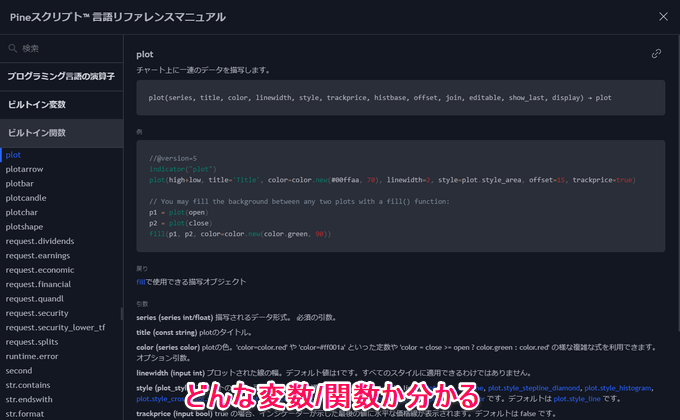Image resolution: width=680 pixels, height=420 pixels.
Task: Open the request.security function page
Action: [x=38, y=313]
